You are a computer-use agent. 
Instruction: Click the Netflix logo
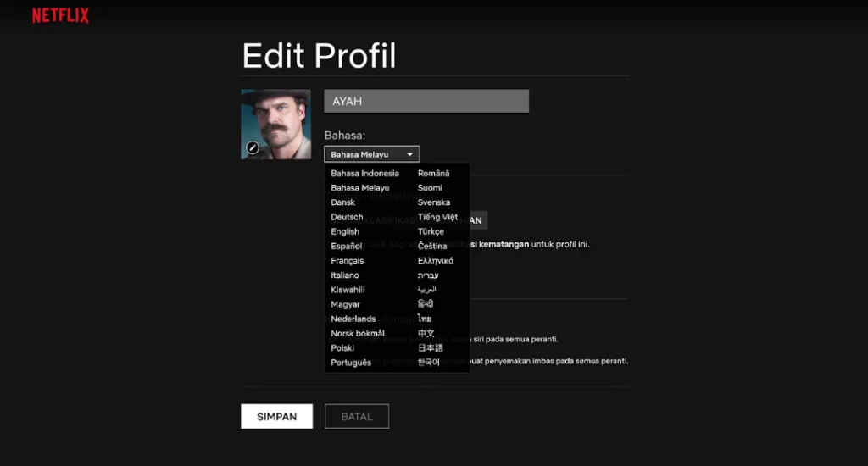[x=60, y=16]
